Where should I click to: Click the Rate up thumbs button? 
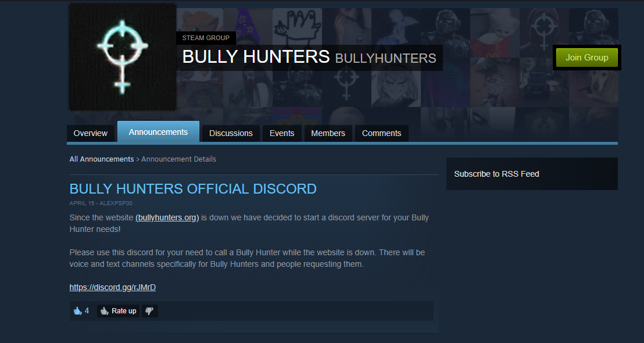[119, 311]
